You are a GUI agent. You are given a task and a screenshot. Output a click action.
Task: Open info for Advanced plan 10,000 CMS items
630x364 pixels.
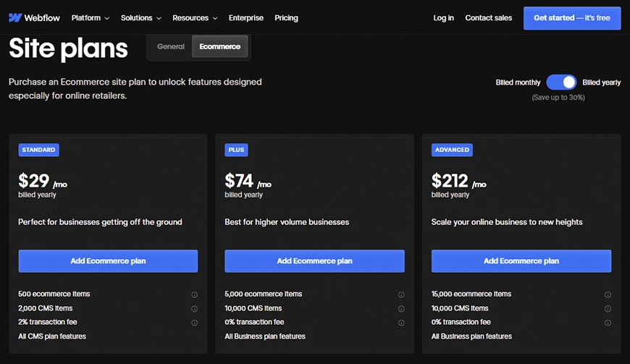608,308
